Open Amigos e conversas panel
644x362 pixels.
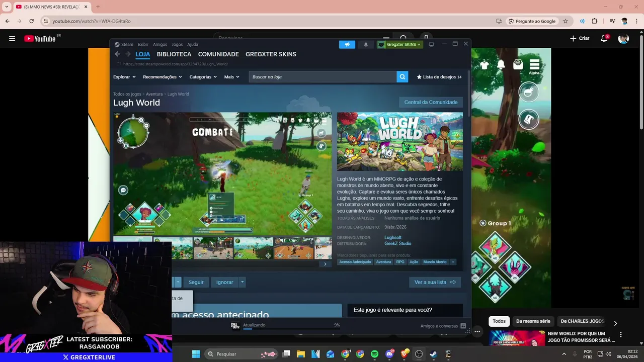[x=443, y=326]
